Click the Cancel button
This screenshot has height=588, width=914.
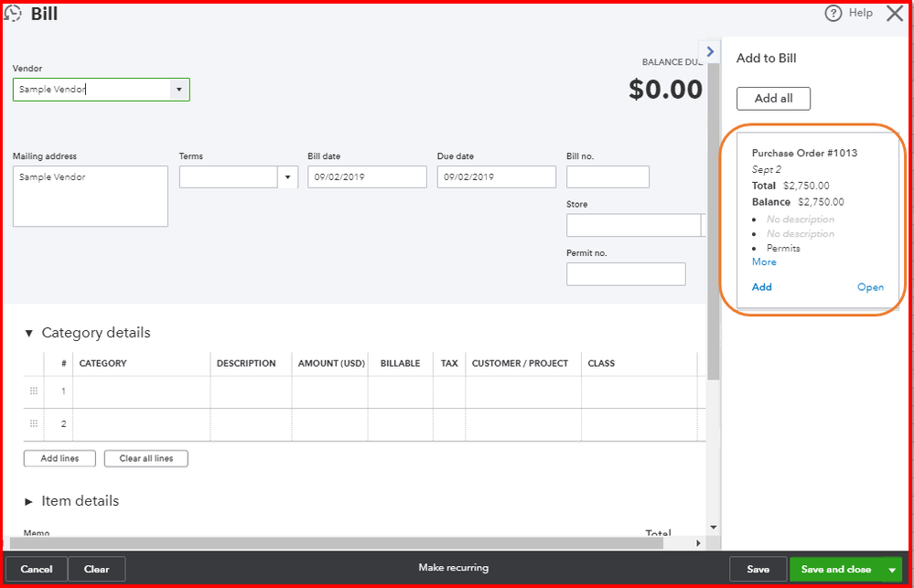[x=37, y=570]
